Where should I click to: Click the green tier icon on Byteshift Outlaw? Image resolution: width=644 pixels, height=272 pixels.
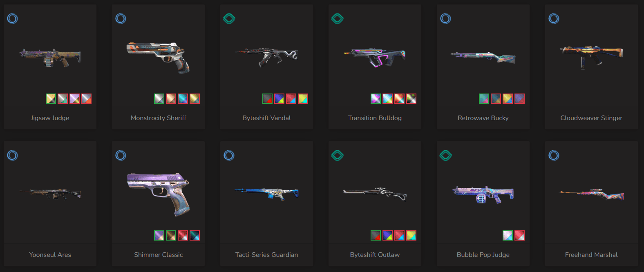(338, 155)
